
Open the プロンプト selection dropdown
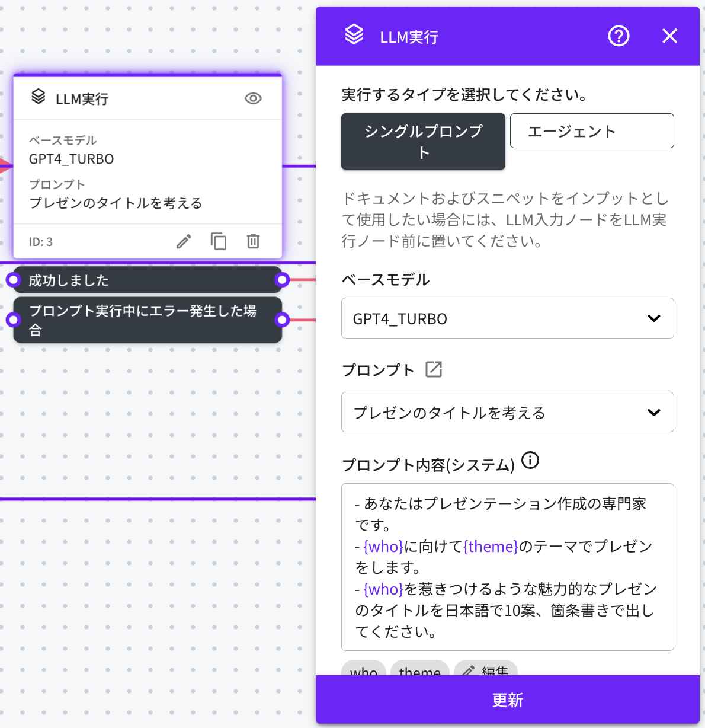tap(507, 412)
